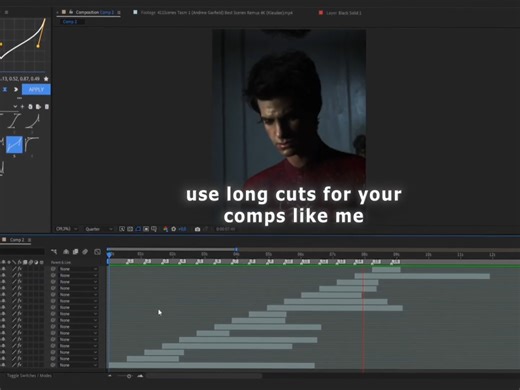Click the Comp 2 breadcrumb under Composition tab
The width and height of the screenshot is (520, 390).
70,22
